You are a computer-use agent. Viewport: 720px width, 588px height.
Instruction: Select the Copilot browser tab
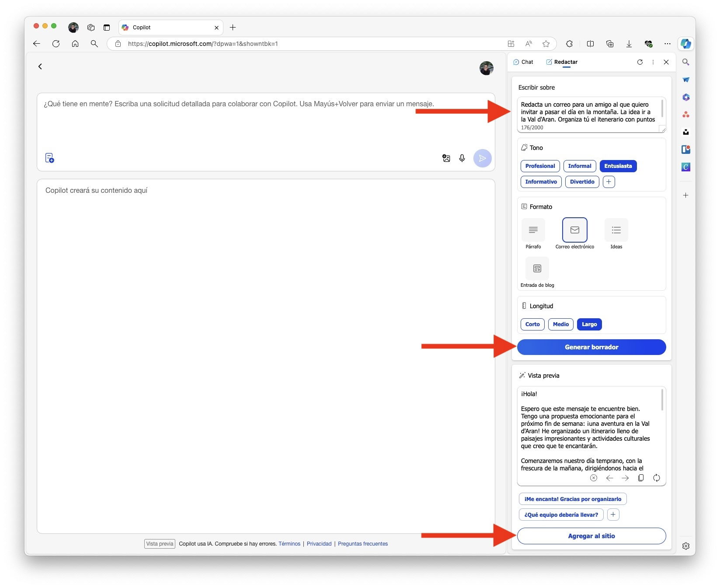coord(170,28)
